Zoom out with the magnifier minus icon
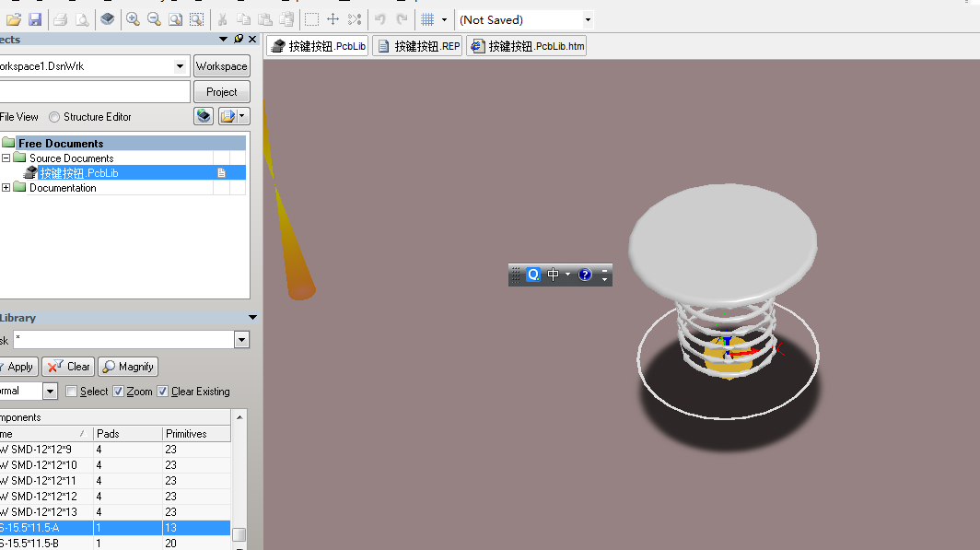This screenshot has width=980, height=550. (154, 19)
